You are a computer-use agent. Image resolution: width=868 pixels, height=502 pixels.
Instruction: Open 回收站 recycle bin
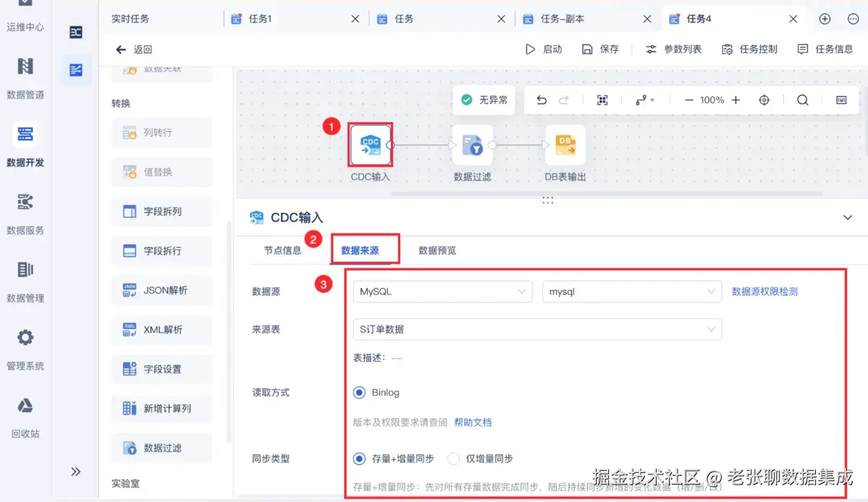coord(25,417)
